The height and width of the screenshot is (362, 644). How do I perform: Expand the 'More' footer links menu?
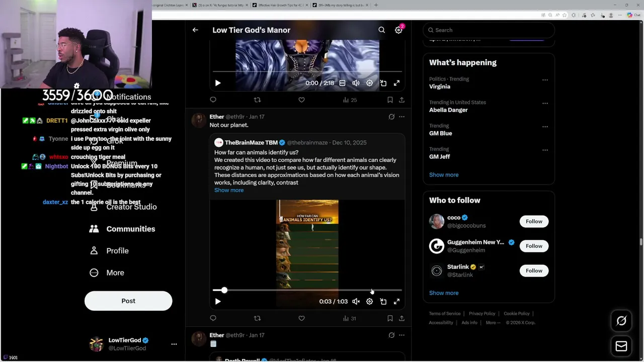coord(493,323)
